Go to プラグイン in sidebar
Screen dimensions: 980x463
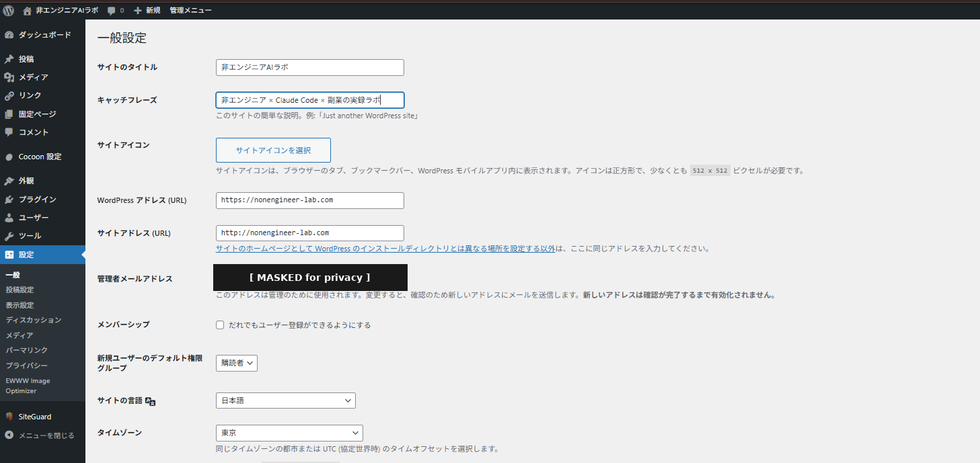click(x=38, y=200)
